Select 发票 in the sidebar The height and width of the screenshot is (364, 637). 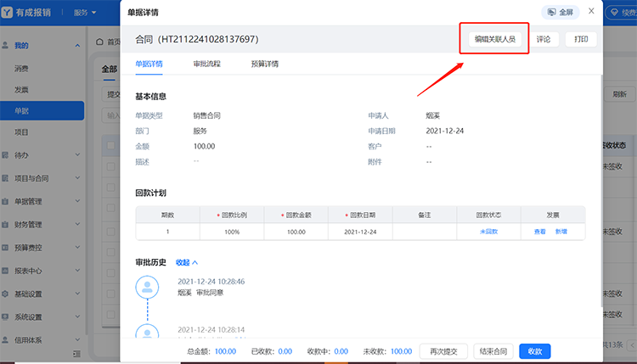coord(22,89)
